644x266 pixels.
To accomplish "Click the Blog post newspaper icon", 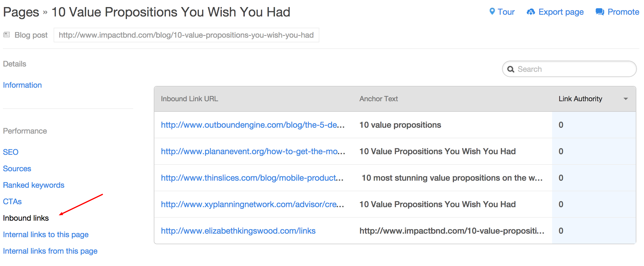I will point(6,35).
